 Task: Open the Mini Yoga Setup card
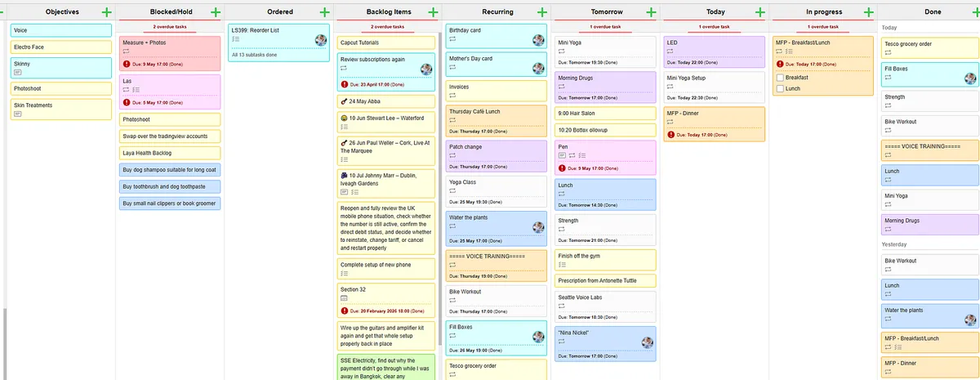pos(715,87)
